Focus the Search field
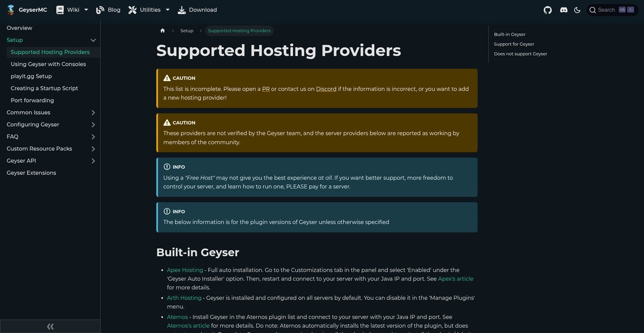644x333 pixels. (612, 10)
